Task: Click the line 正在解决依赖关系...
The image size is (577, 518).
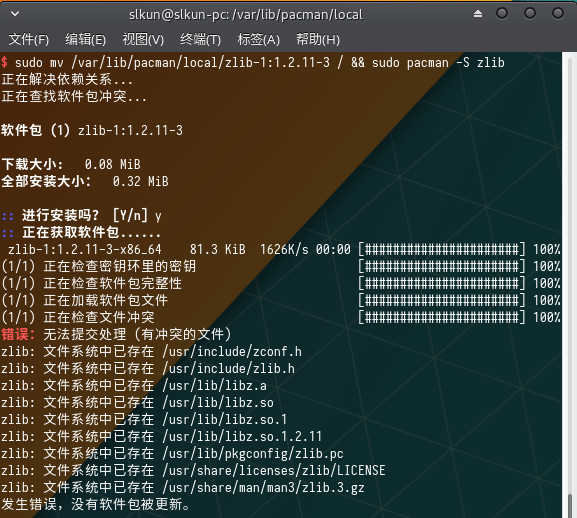Action: pos(67,80)
